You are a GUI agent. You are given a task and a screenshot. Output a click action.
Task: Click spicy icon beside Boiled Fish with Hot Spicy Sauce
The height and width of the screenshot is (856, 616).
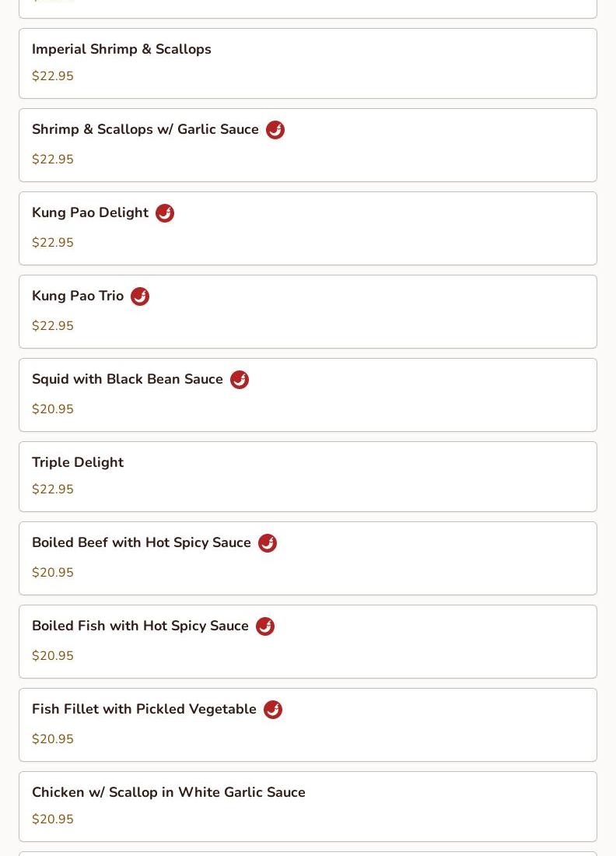pos(265,626)
